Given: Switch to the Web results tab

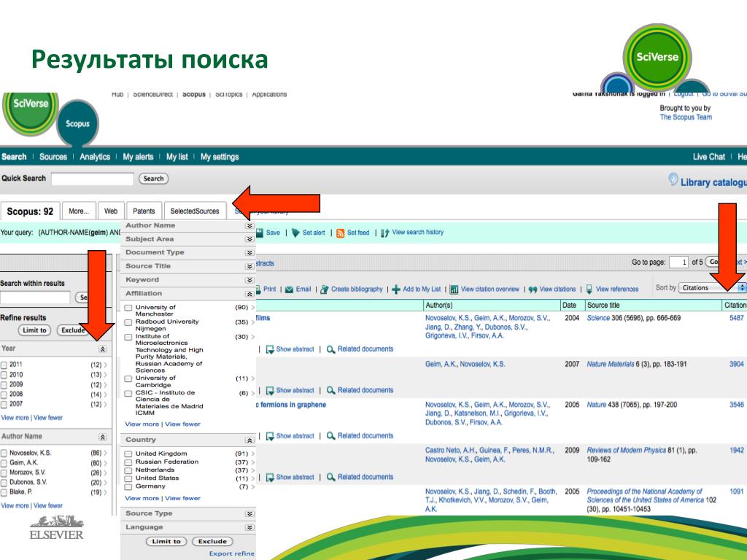Looking at the screenshot, I should pos(111,211).
